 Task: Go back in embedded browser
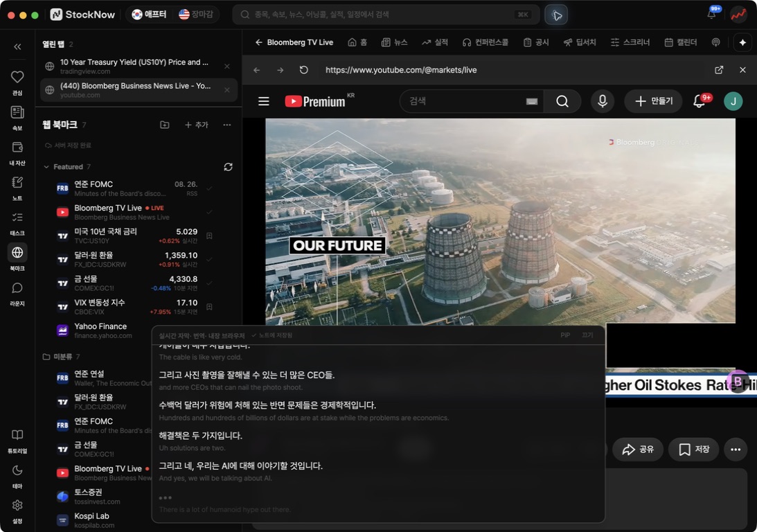click(257, 70)
